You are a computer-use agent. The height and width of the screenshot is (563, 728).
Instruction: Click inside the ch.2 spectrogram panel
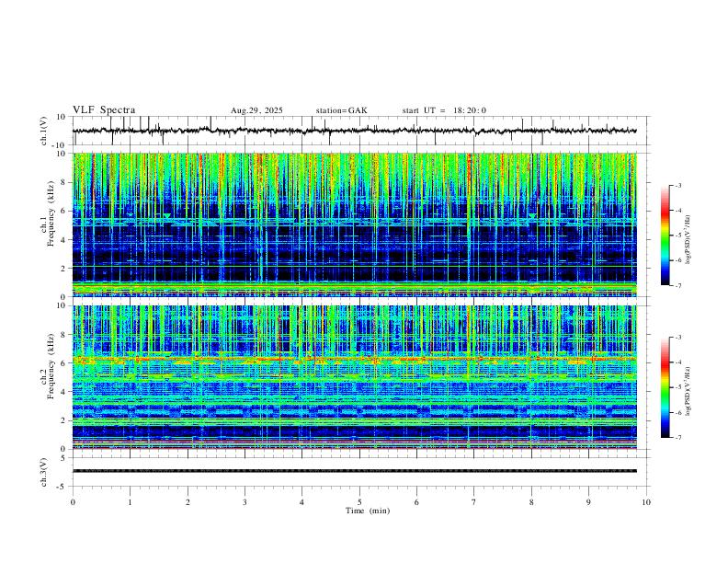[354, 377]
